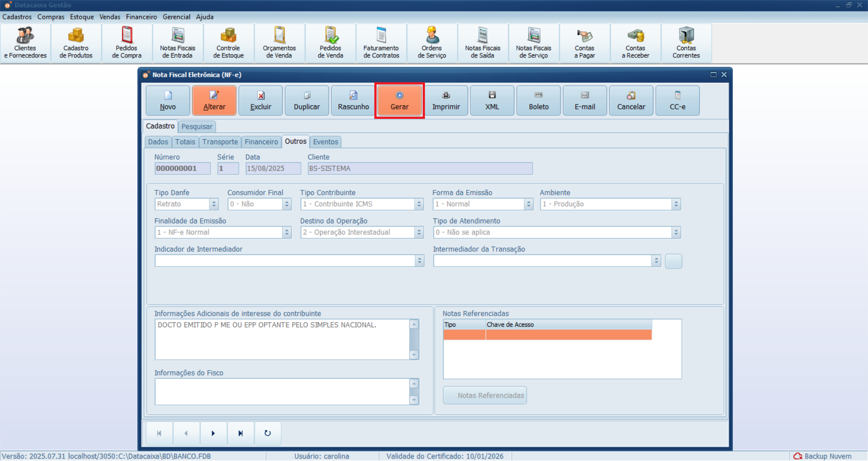The width and height of the screenshot is (868, 461).
Task: Open the Ordens de Serviço module
Action: (432, 43)
